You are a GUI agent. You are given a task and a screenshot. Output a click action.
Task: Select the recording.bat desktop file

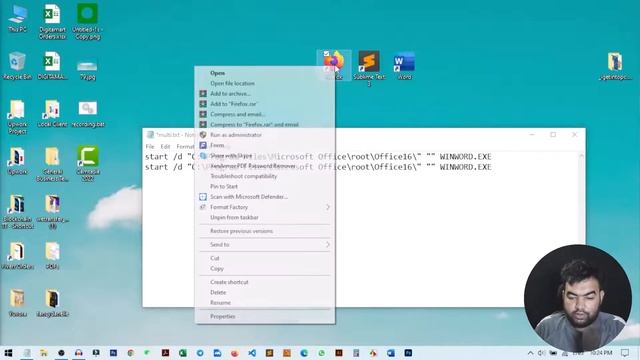pyautogui.click(x=88, y=114)
